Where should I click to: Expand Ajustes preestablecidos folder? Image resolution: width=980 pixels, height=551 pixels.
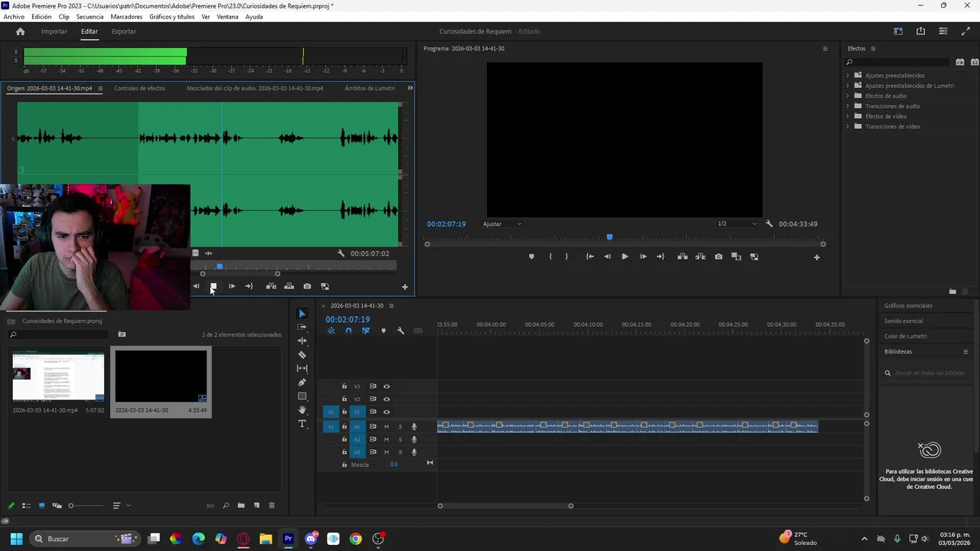(x=848, y=76)
